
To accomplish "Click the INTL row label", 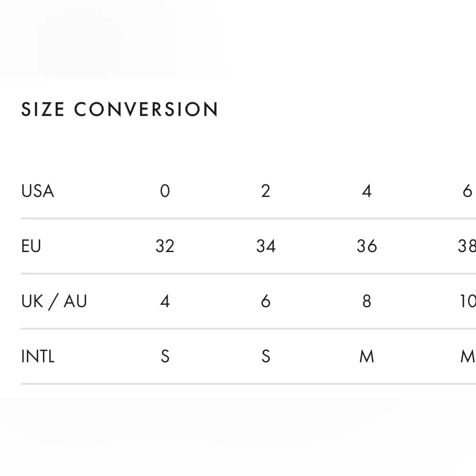I will tap(38, 356).
